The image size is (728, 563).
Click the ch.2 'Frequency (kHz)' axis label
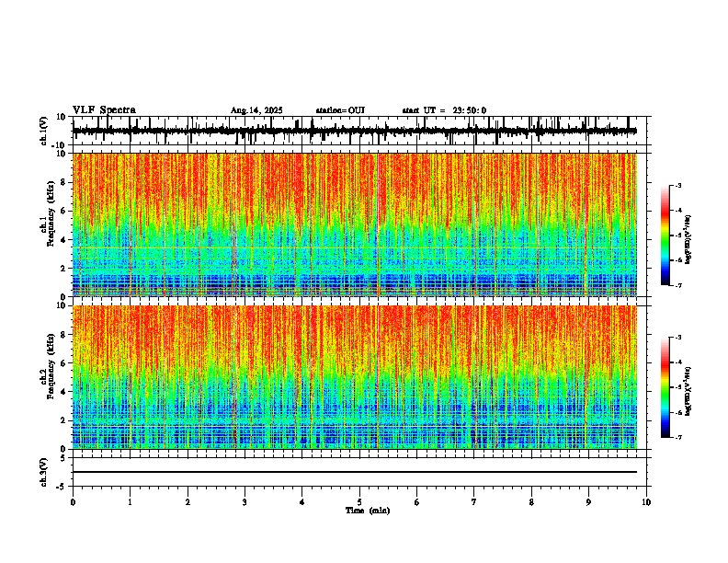[x=51, y=366]
